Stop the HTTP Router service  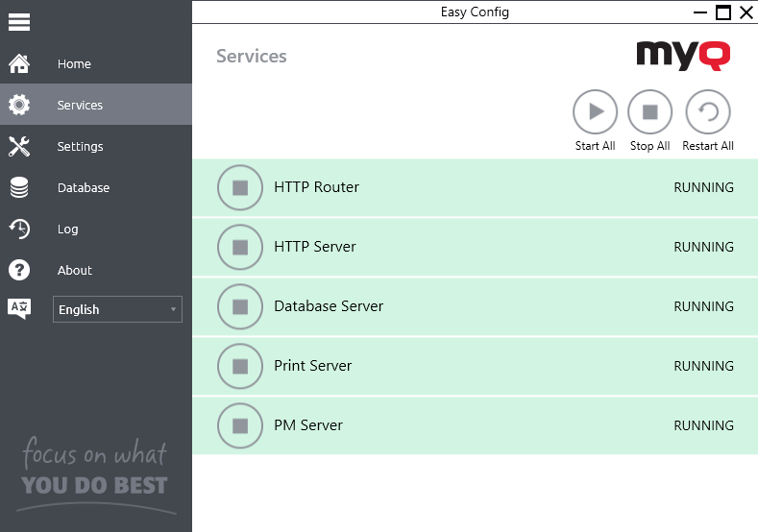pyautogui.click(x=240, y=188)
